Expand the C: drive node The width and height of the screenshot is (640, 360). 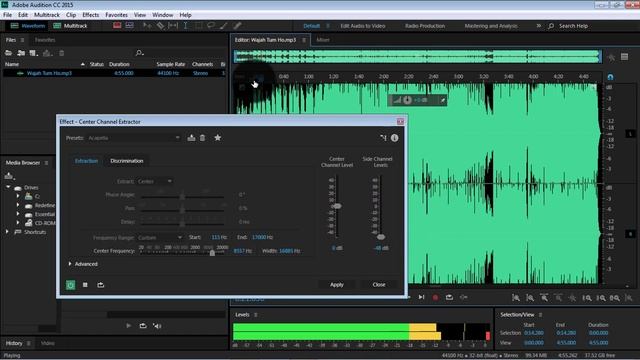pyautogui.click(x=18, y=196)
